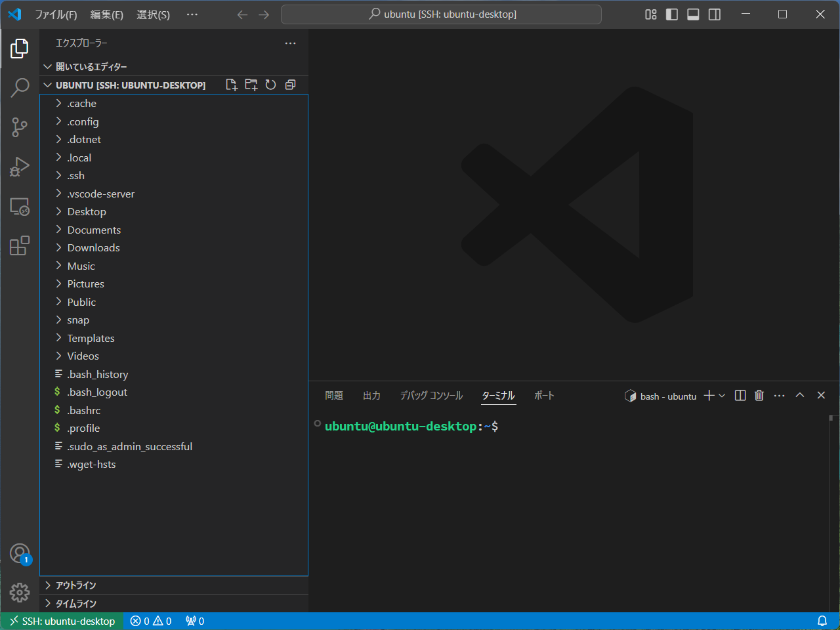The width and height of the screenshot is (840, 630).
Task: Expand the Outline section
Action: tap(174, 585)
